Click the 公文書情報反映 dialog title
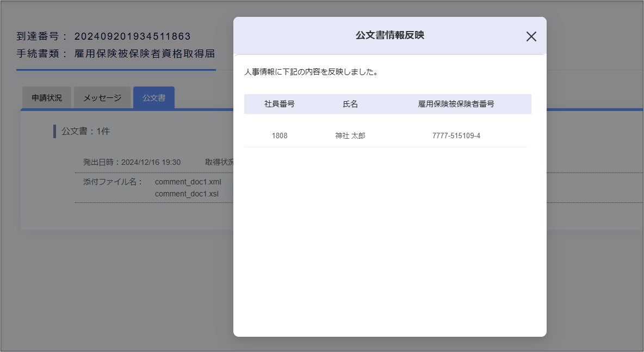The height and width of the screenshot is (352, 644). [390, 35]
